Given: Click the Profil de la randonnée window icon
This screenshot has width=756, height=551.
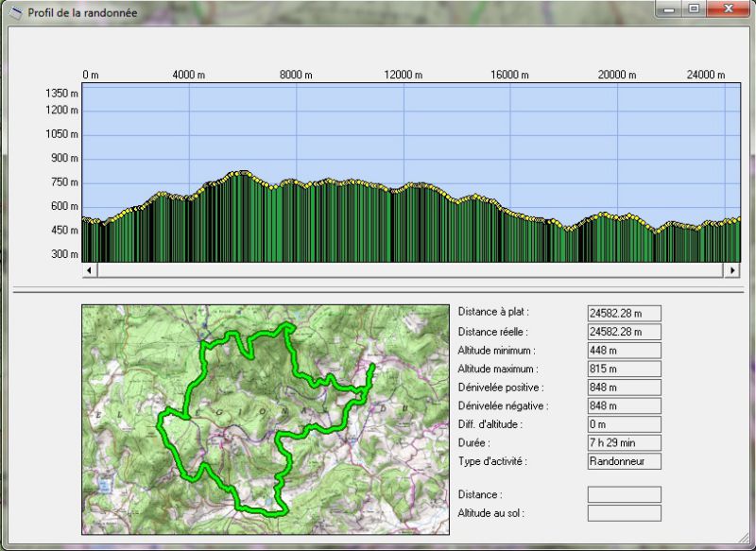Looking at the screenshot, I should [15, 12].
